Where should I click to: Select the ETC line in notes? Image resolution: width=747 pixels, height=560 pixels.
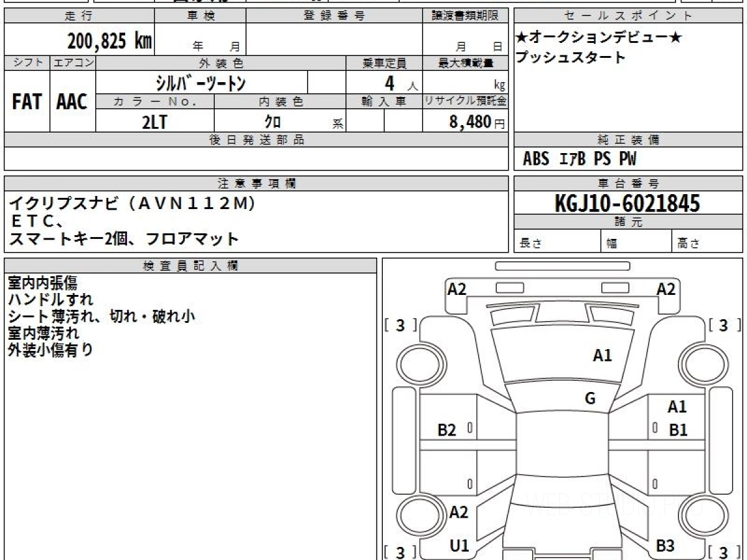coord(37,220)
